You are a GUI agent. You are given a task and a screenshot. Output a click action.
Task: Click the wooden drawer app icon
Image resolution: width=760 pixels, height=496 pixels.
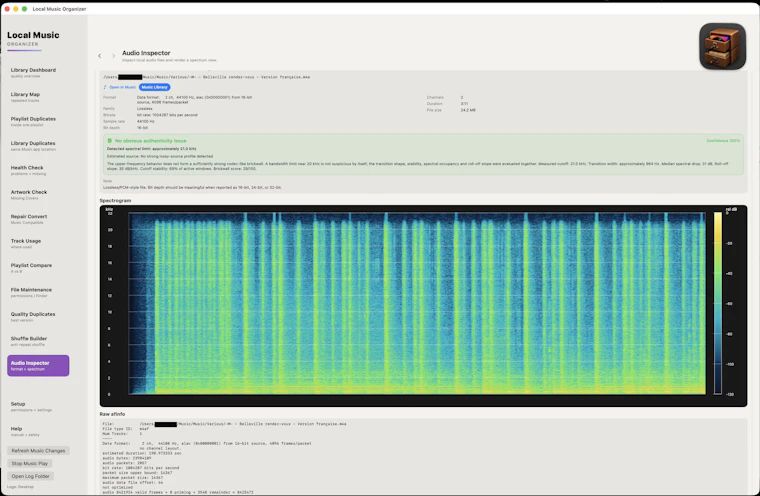pos(722,47)
